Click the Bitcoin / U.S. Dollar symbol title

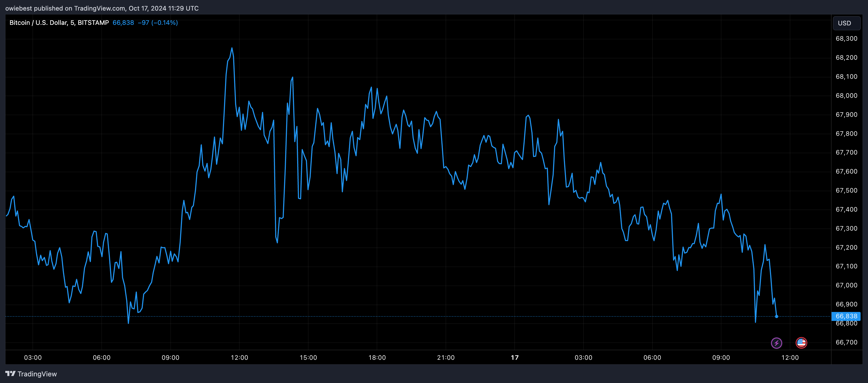click(x=59, y=22)
